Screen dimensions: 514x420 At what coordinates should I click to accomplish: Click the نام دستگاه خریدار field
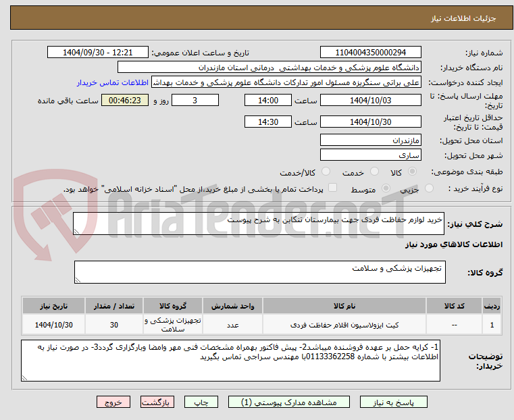click(x=269, y=68)
